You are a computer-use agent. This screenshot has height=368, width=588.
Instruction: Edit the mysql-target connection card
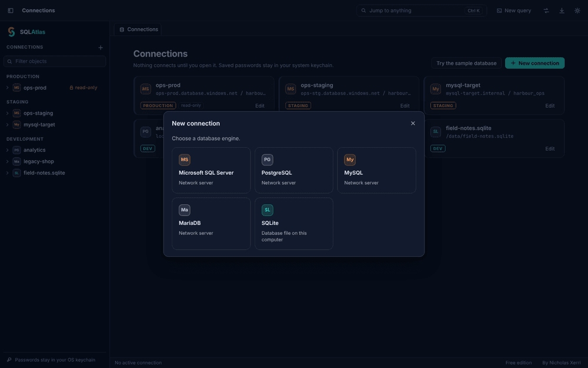pos(550,106)
